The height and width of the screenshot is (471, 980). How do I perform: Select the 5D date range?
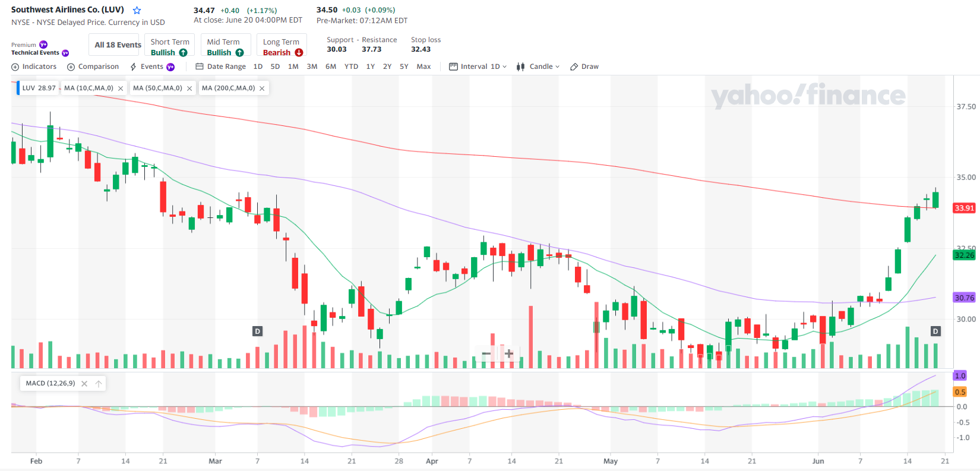click(275, 67)
